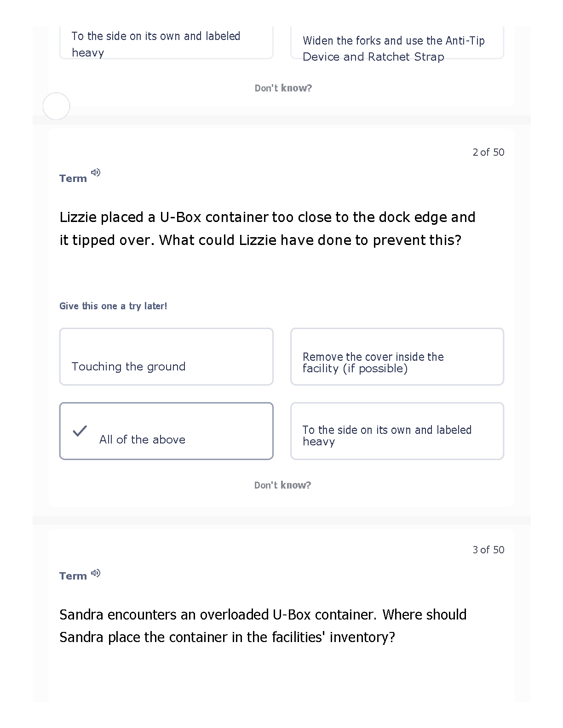Viewport: 563px width, 728px height.
Task: Click the checkmark on All of the above
Action: point(80,431)
